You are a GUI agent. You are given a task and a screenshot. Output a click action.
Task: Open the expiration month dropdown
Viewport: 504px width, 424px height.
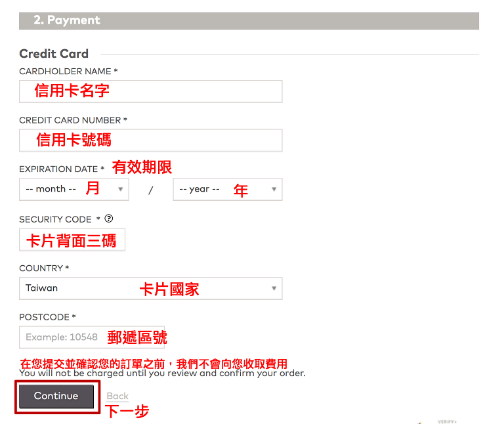coord(73,189)
